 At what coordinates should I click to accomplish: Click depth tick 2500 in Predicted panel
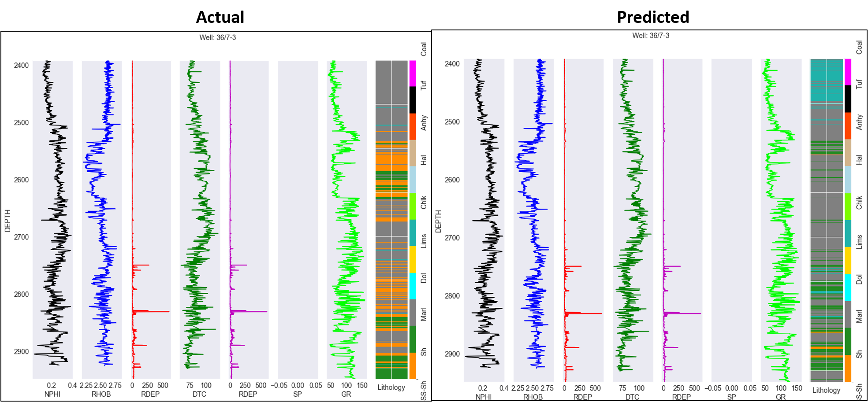point(452,122)
